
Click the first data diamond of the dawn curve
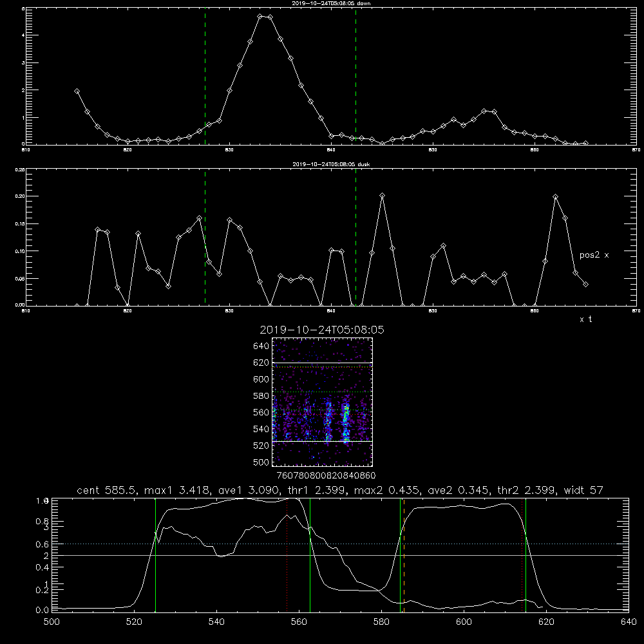[x=77, y=91]
